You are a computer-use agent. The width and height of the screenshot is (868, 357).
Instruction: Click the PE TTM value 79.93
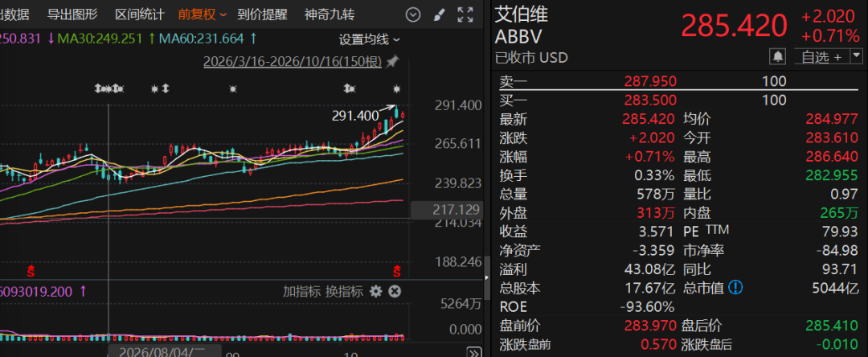click(x=841, y=232)
